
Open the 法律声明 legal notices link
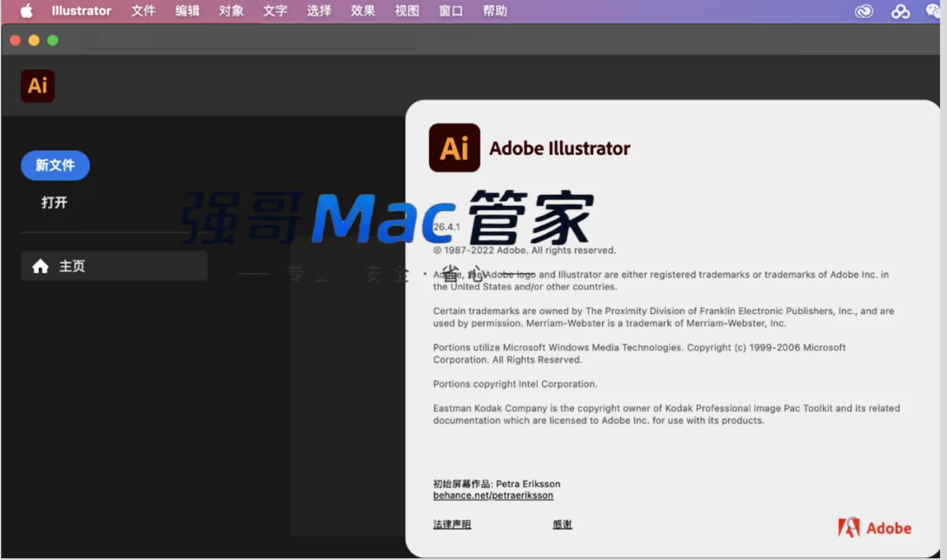click(x=452, y=524)
